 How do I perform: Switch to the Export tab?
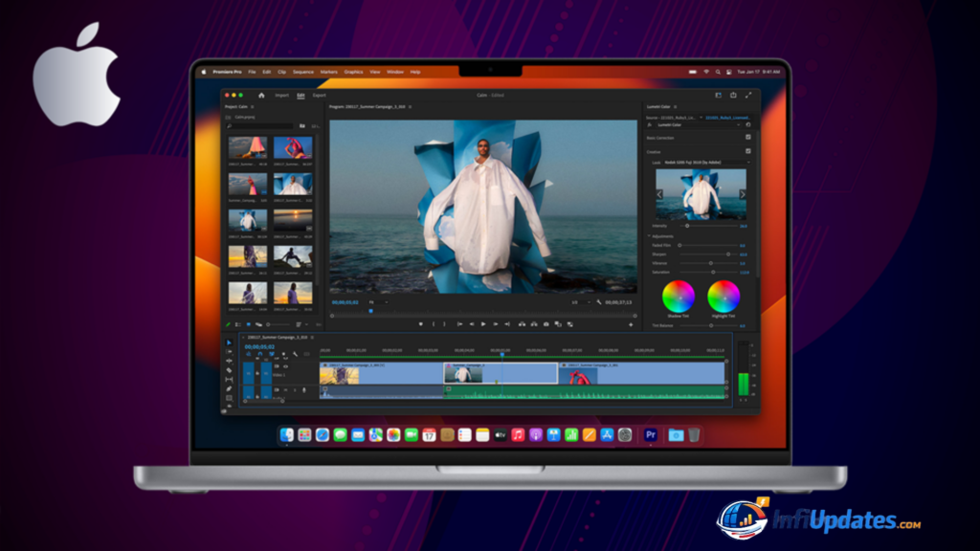(x=319, y=95)
